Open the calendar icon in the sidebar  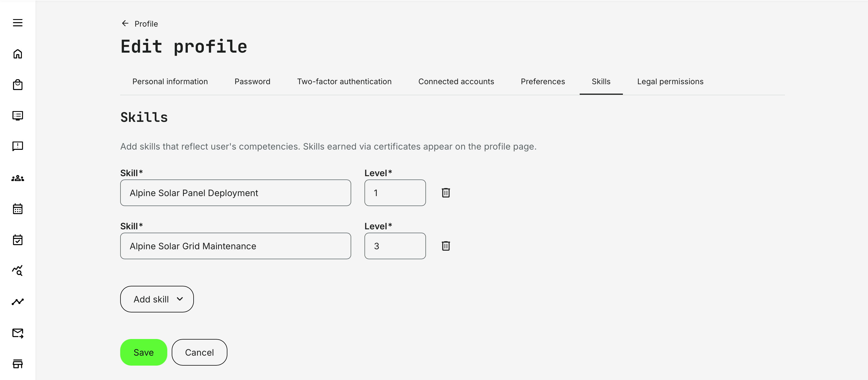tap(17, 209)
